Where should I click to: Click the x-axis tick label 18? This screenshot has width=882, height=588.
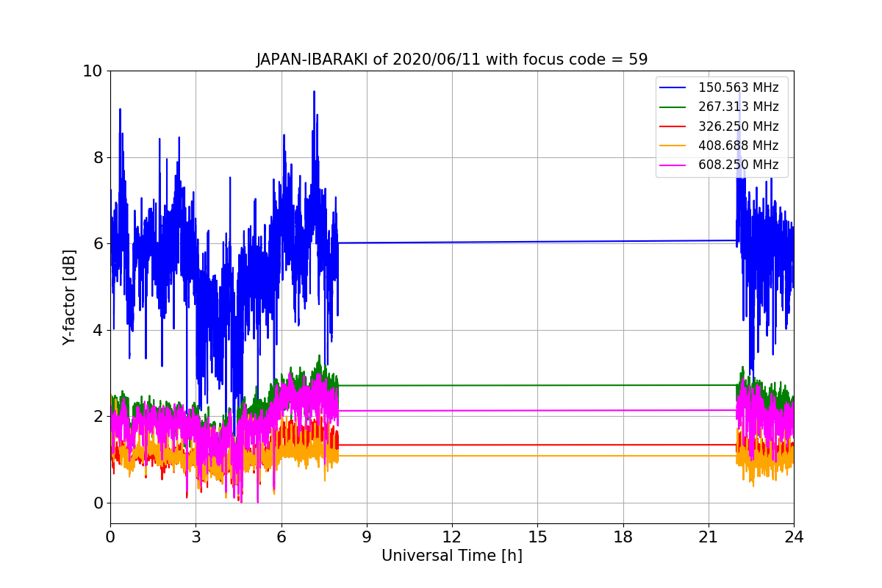(623, 537)
